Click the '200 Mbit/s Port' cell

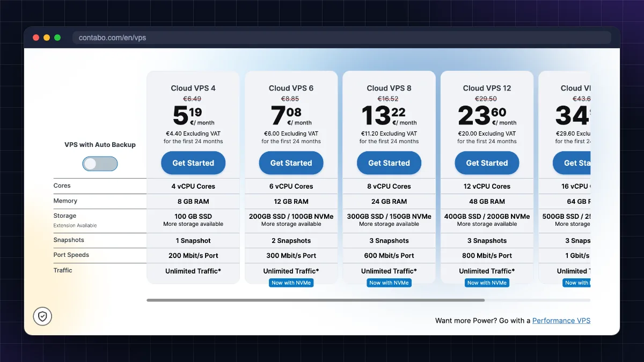coord(193,256)
